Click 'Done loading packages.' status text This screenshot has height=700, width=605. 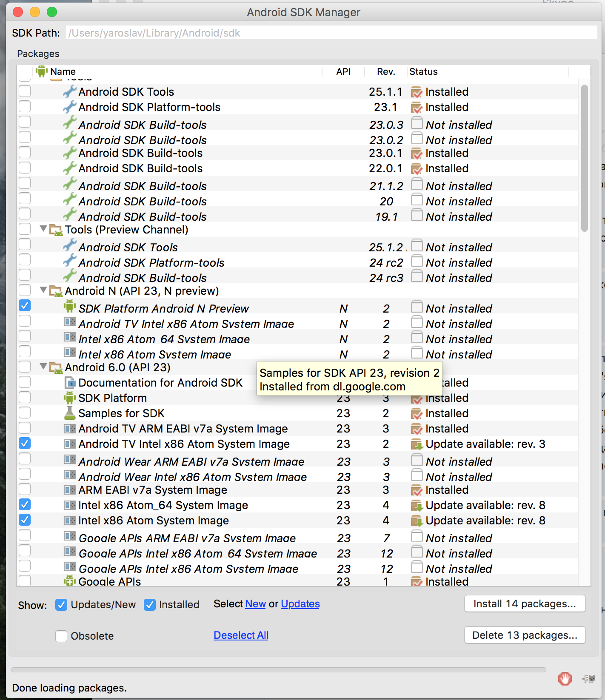pos(69,688)
